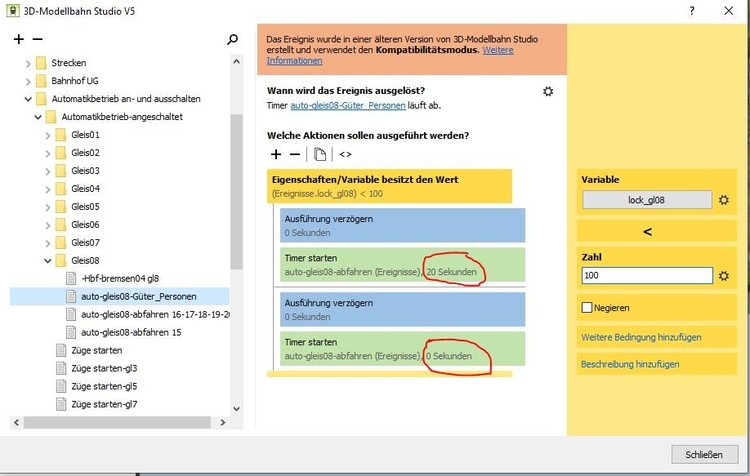Click the help question mark in the title bar
Viewport: 750px width, 476px height.
click(x=692, y=11)
